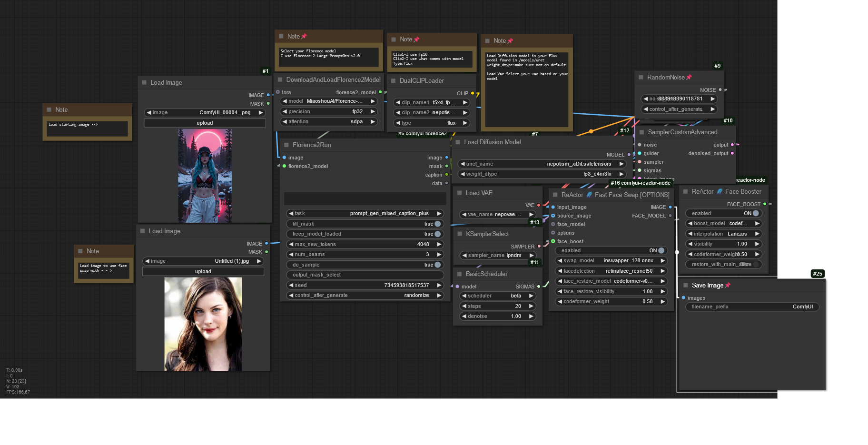The width and height of the screenshot is (868, 445).
Task: Toggle fill_mask in Florence2Run
Action: coord(437,224)
